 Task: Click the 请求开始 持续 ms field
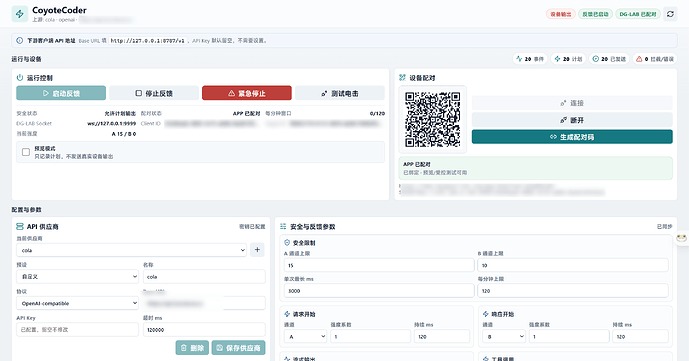pos(442,336)
